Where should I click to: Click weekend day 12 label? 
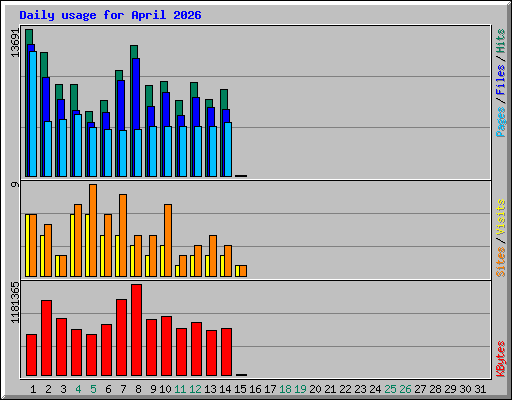[195, 389]
